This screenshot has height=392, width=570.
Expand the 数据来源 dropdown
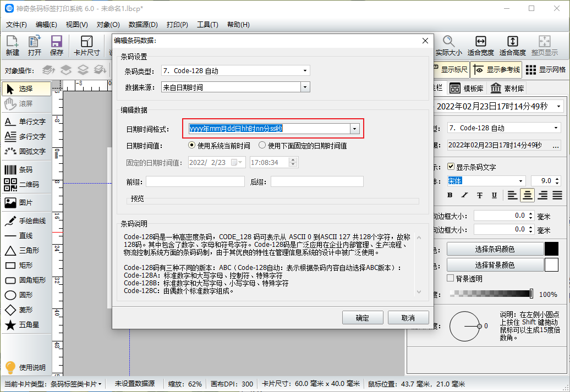click(305, 87)
